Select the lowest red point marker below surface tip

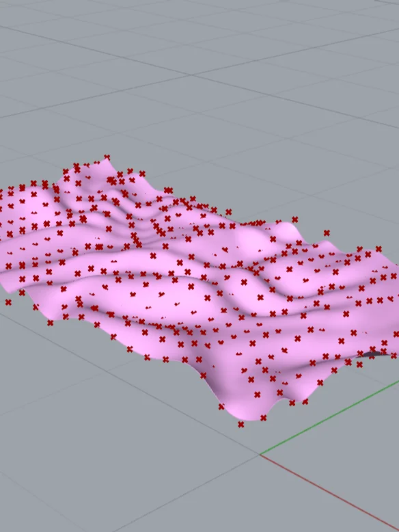coord(240,425)
